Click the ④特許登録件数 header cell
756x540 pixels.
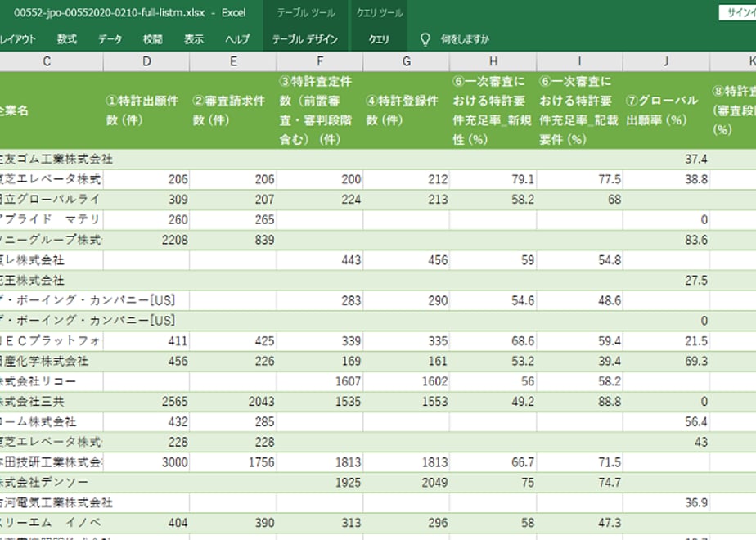tap(407, 110)
